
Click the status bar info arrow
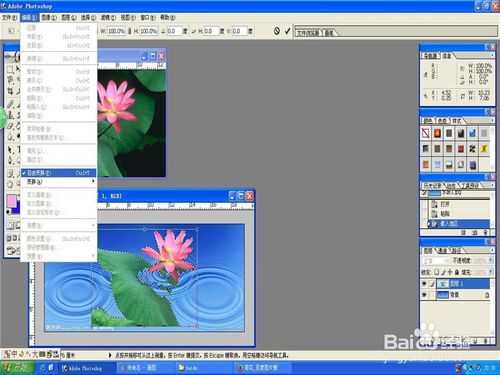[110, 355]
